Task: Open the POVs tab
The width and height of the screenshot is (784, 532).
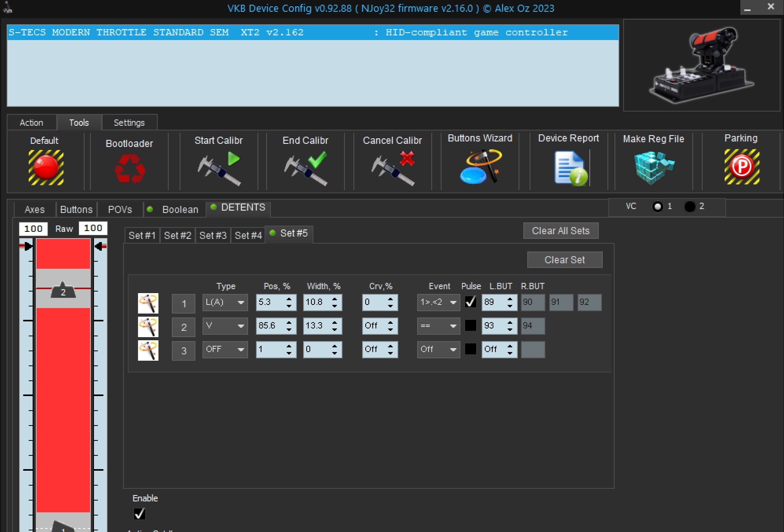Action: tap(120, 209)
